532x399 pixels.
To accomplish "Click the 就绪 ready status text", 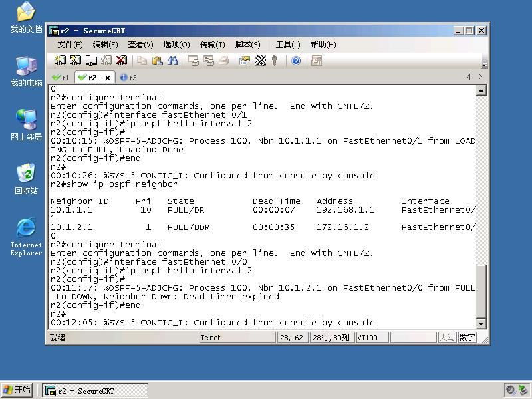I will coord(57,338).
